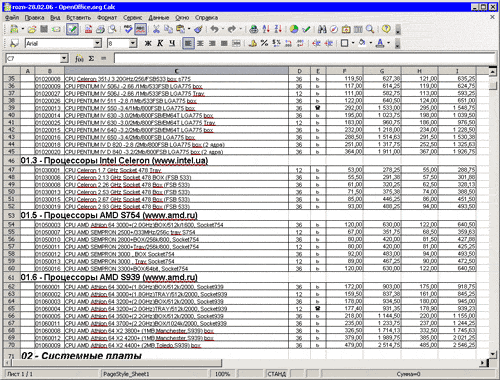
Task: Select column C header
Action: 176,71
